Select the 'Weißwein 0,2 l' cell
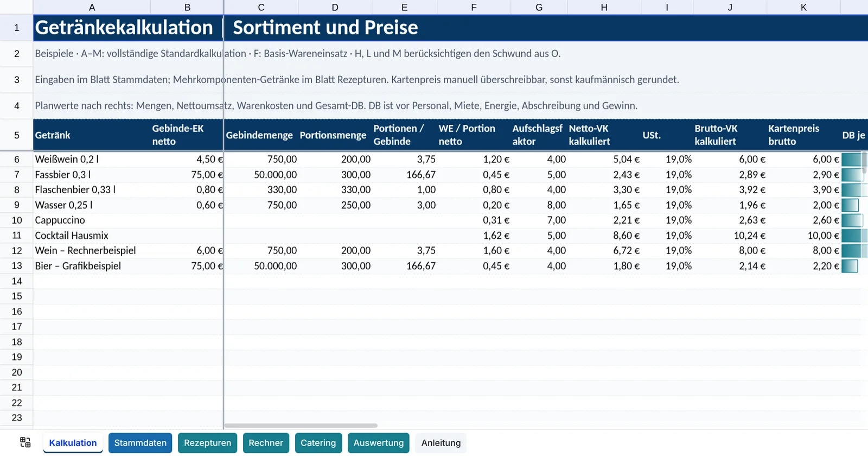 click(92, 160)
